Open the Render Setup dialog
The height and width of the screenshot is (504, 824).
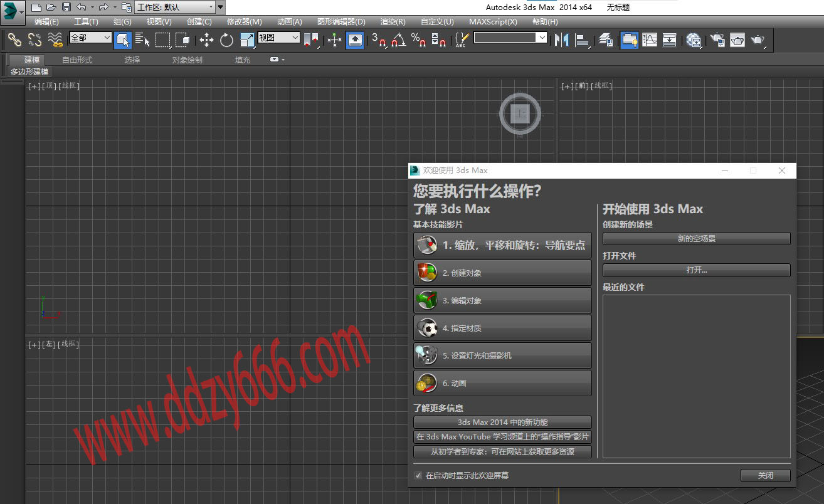pos(717,39)
